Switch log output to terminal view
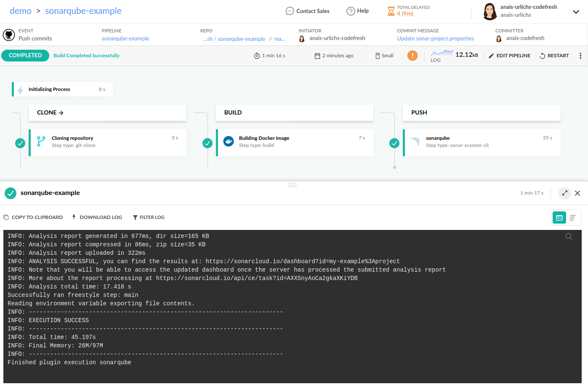This screenshot has height=387, width=588. [559, 217]
